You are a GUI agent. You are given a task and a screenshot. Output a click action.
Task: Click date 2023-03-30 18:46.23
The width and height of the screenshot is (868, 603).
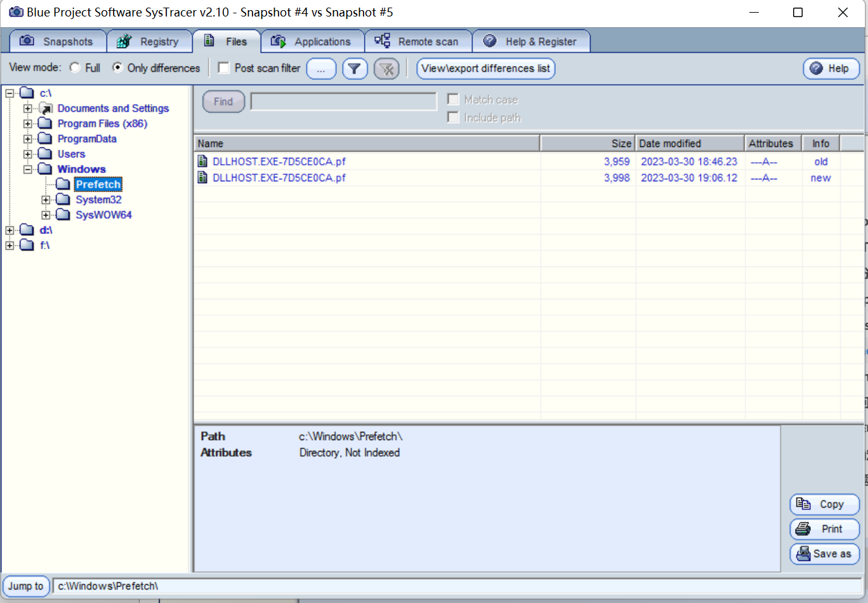pos(689,162)
